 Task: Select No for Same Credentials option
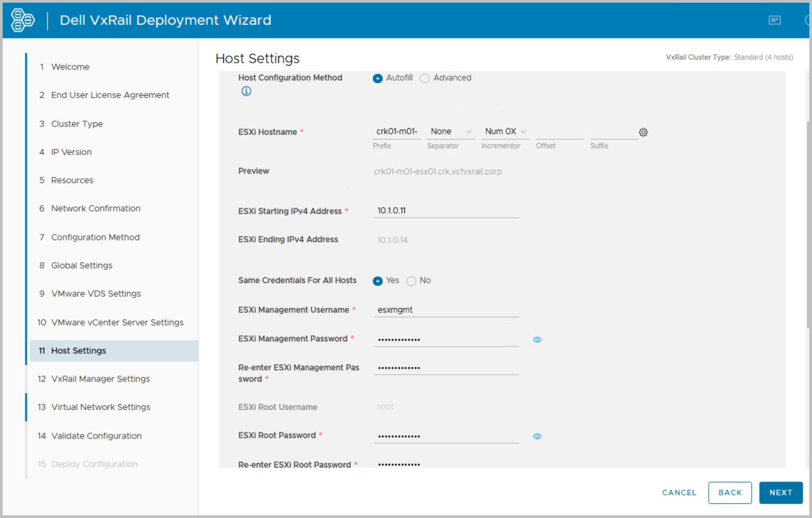[x=411, y=281]
